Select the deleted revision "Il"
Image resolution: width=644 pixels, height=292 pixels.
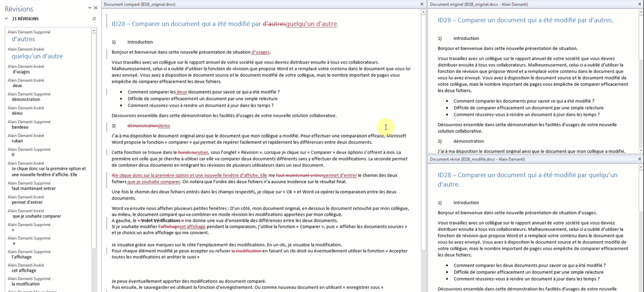pos(13,154)
